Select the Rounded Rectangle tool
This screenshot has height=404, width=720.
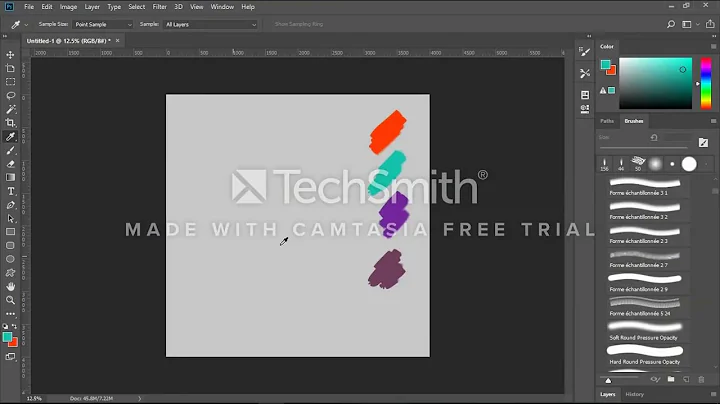point(10,246)
